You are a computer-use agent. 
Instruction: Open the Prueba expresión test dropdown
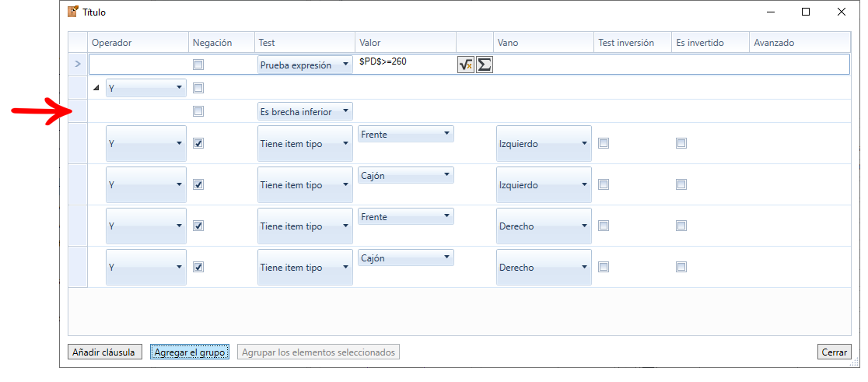coord(305,65)
